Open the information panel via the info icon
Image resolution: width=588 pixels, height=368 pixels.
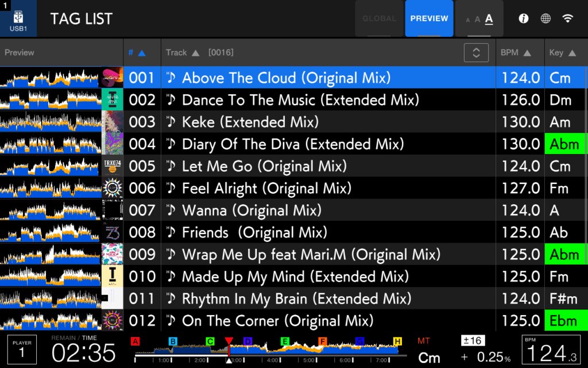(523, 18)
